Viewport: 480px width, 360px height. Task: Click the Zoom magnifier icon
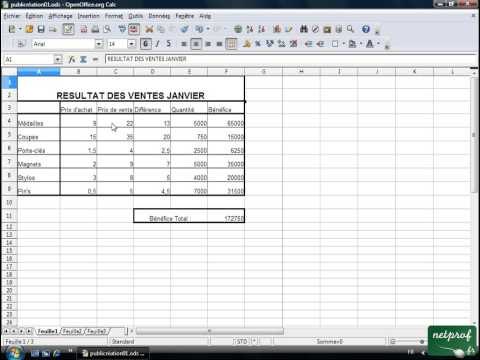[350, 29]
